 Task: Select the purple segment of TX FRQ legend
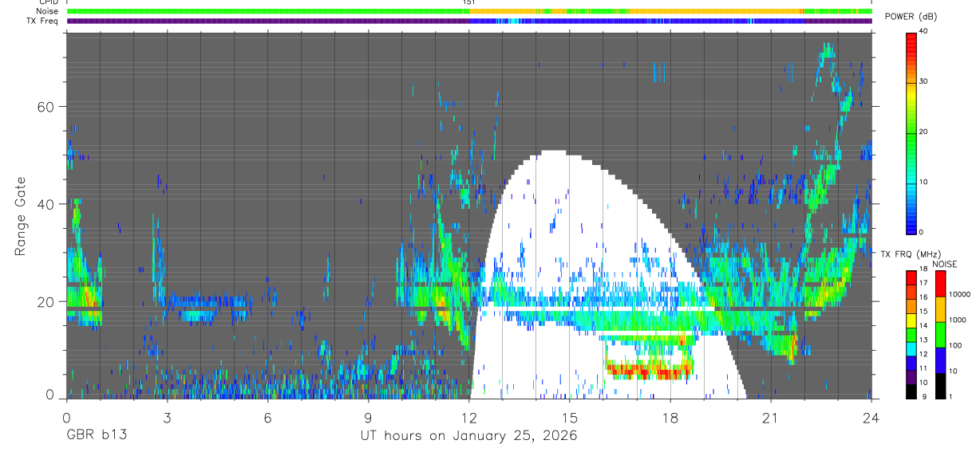click(911, 377)
